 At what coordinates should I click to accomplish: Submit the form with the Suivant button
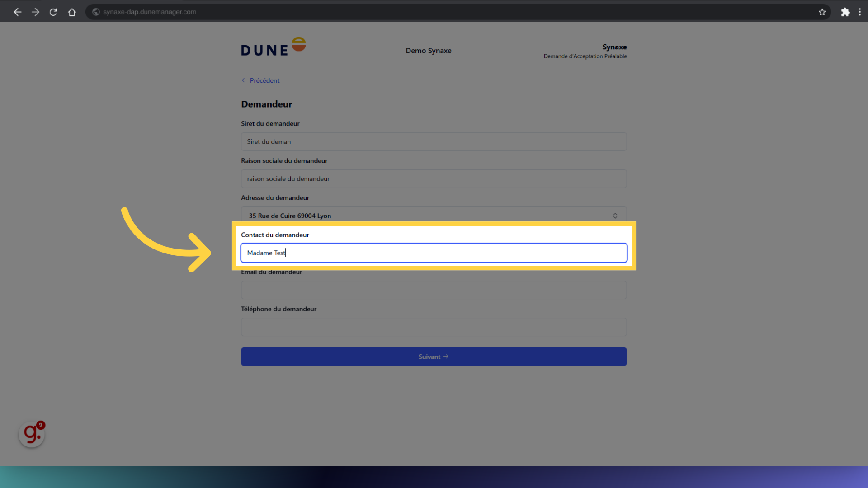click(x=433, y=357)
